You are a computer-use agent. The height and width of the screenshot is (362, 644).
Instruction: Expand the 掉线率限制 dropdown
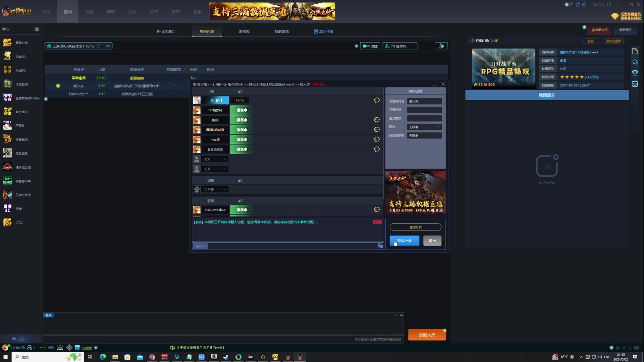(424, 136)
